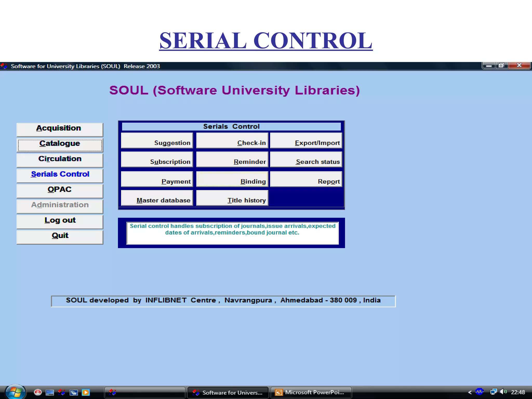
Task: Open the Subscription function
Action: pos(157,159)
